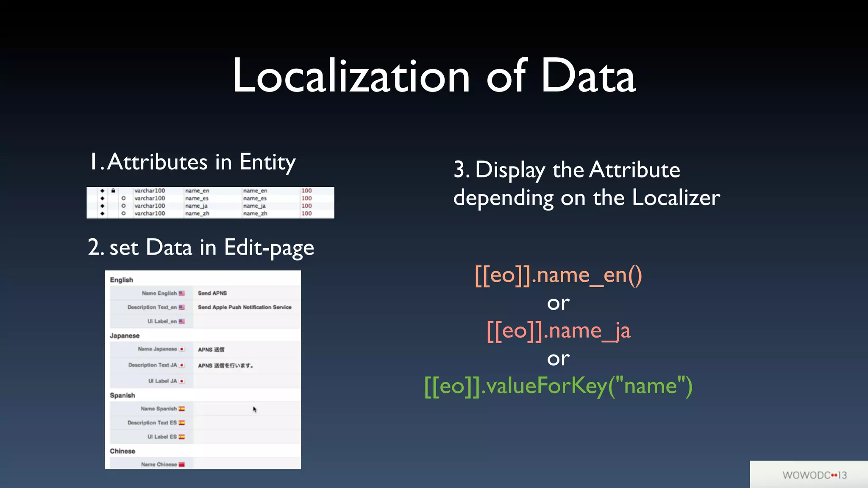Click the Spain flag beside Description Text ES
This screenshot has height=488, width=868.
point(181,423)
